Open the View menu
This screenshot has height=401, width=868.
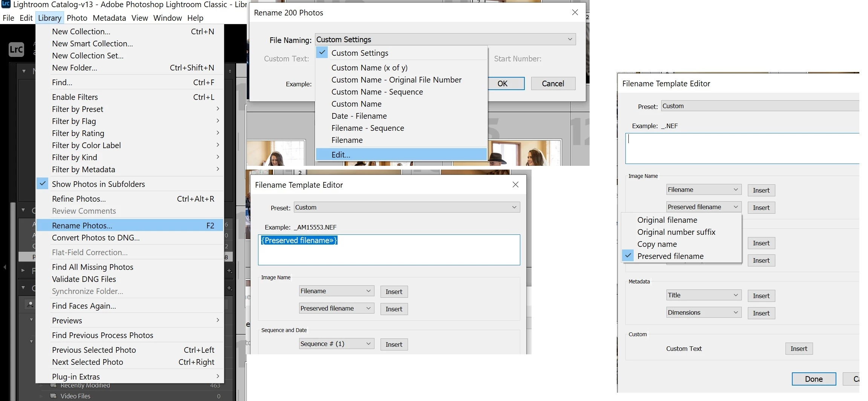tap(139, 18)
